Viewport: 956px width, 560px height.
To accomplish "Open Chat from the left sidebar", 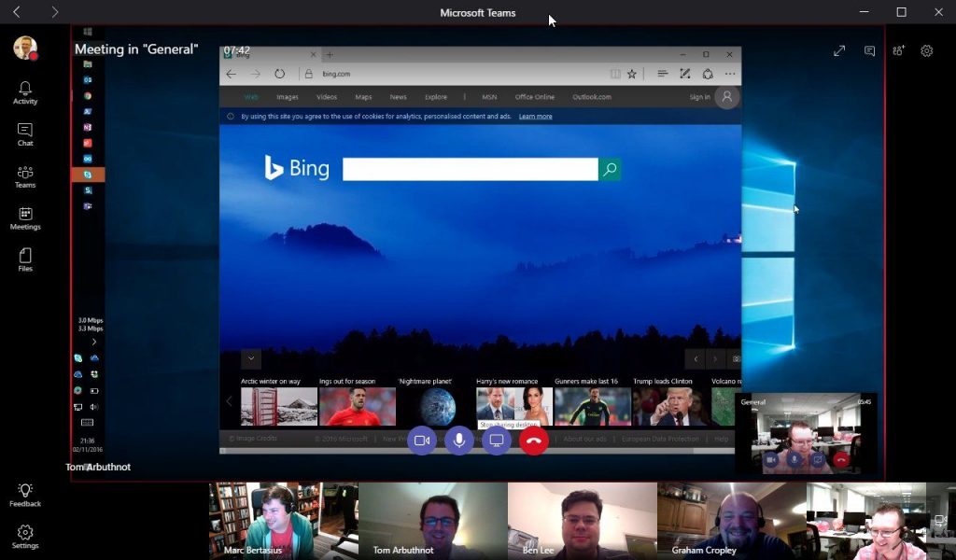I will tap(25, 134).
